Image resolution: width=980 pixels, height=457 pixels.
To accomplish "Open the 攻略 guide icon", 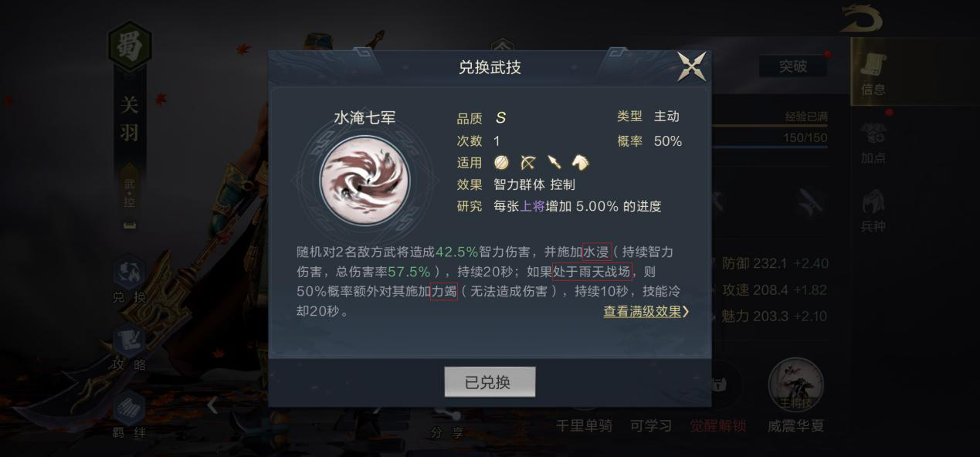I will (129, 348).
